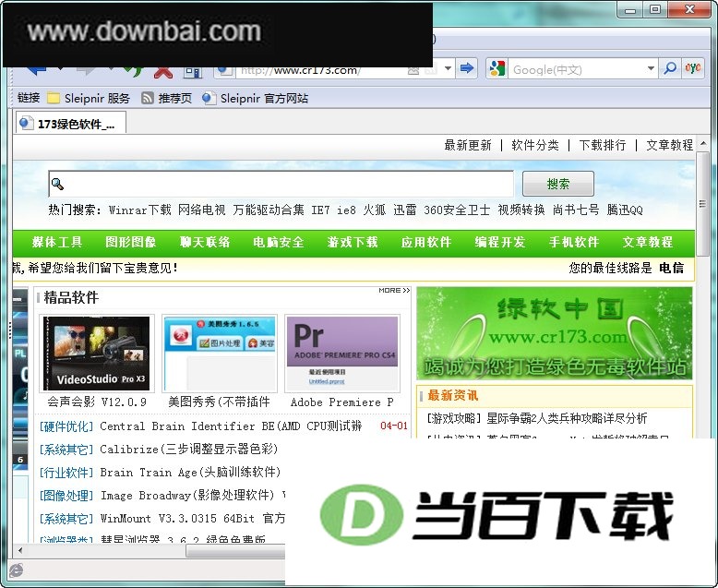
Task: Click the Google search engine icon
Action: 497,69
